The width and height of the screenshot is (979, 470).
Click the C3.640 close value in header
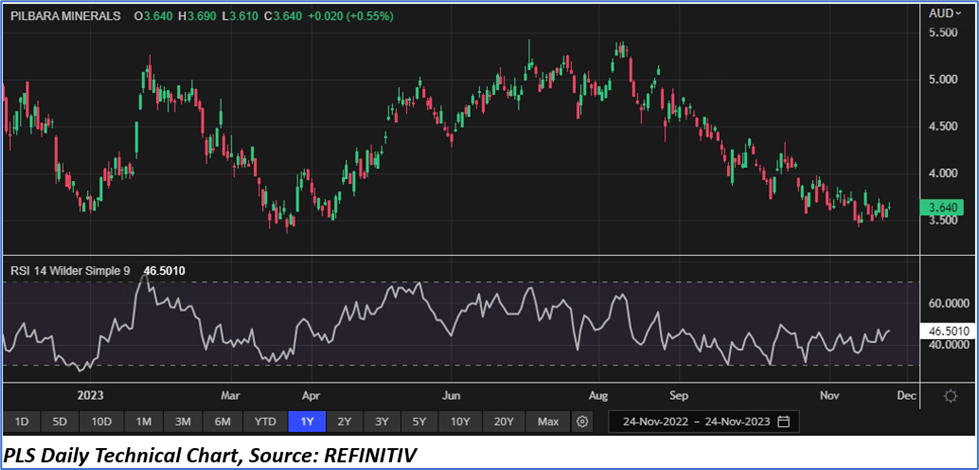(x=282, y=16)
